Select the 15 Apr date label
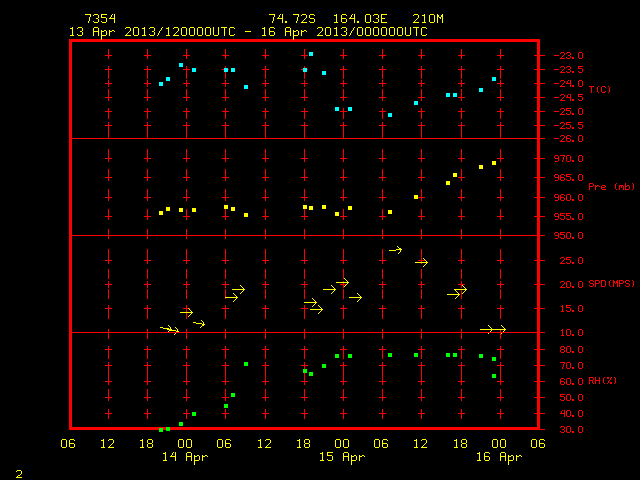This screenshot has height=480, width=640. click(342, 457)
